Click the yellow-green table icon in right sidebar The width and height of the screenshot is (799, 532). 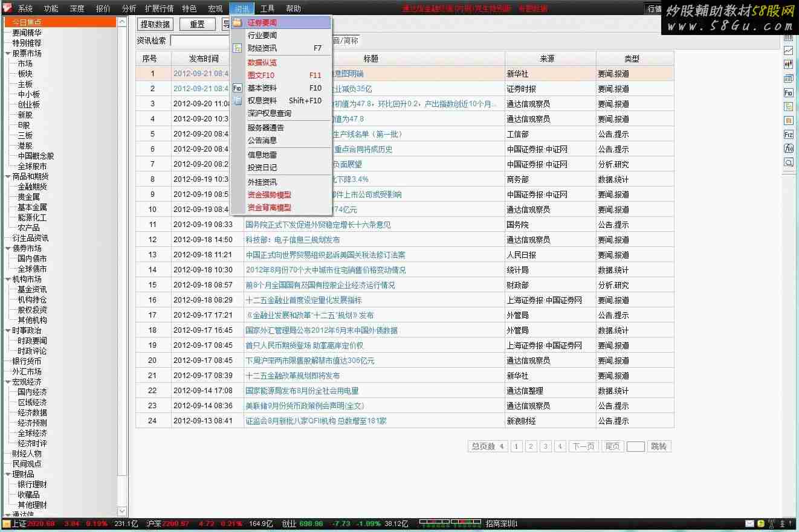pos(789,106)
